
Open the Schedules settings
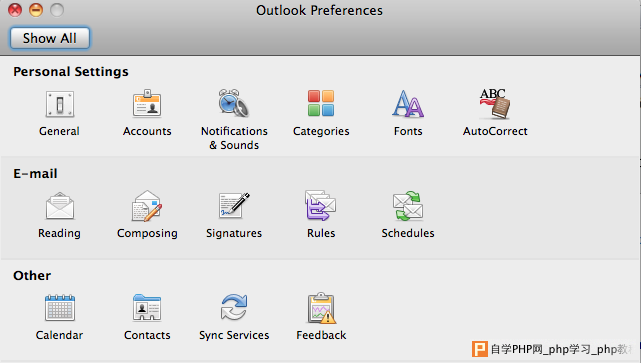pyautogui.click(x=408, y=206)
